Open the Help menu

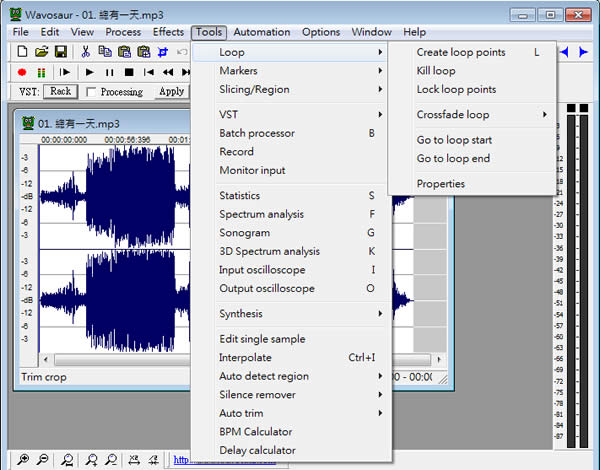coord(414,32)
